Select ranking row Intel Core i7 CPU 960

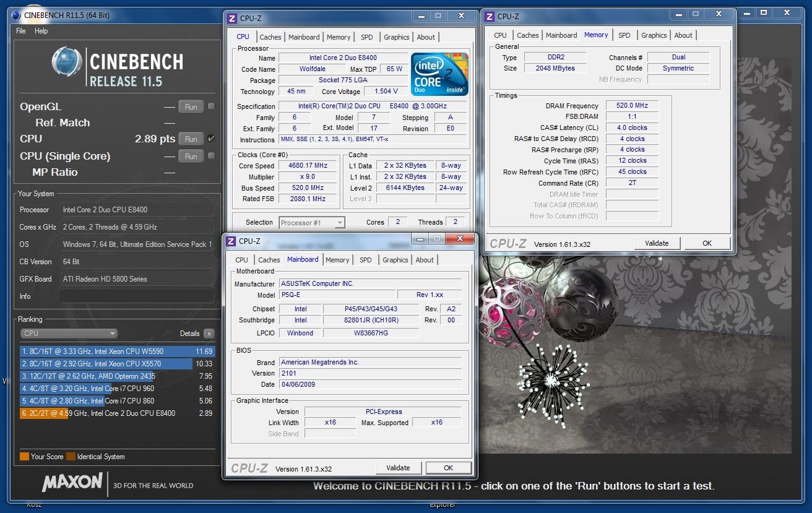pyautogui.click(x=117, y=389)
